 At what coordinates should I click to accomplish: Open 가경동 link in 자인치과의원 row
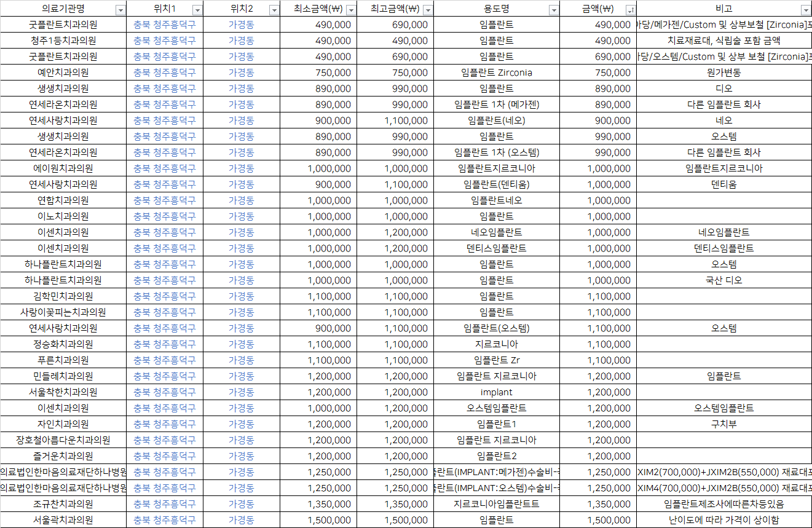coord(242,424)
